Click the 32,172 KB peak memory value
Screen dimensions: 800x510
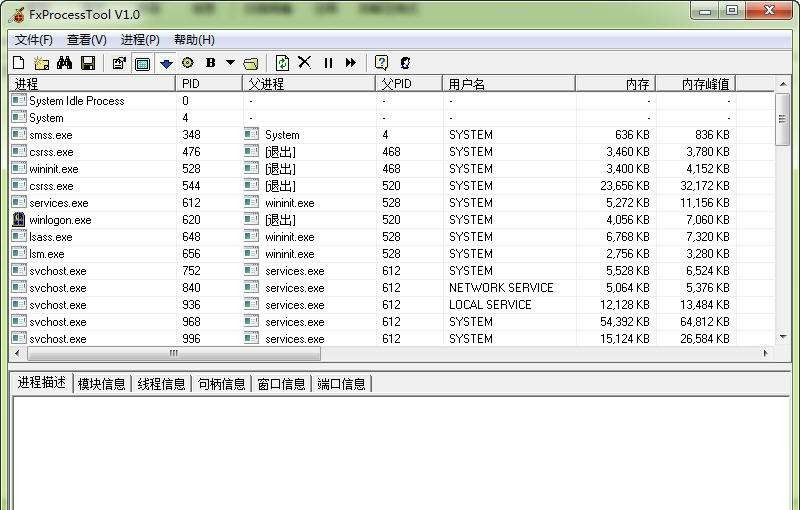(705, 186)
